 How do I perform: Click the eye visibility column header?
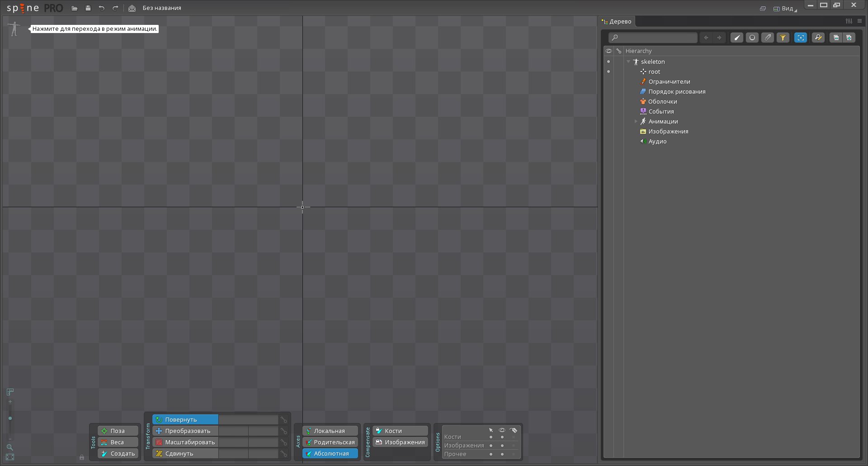click(609, 51)
